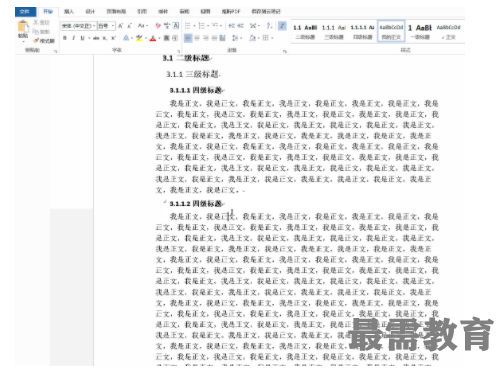Open the font color dropdown arrow
Viewport: 500px width, 374px height.
159,38
